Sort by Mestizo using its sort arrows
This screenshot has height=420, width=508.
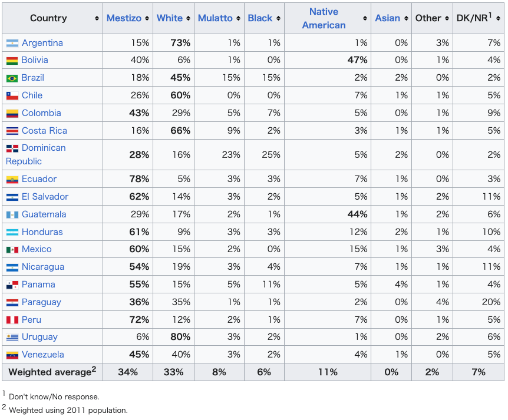coord(147,18)
